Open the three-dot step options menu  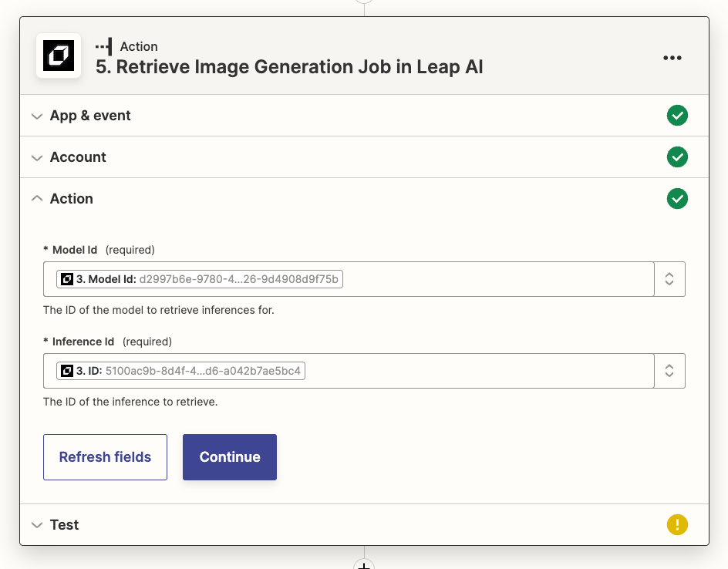(x=672, y=58)
